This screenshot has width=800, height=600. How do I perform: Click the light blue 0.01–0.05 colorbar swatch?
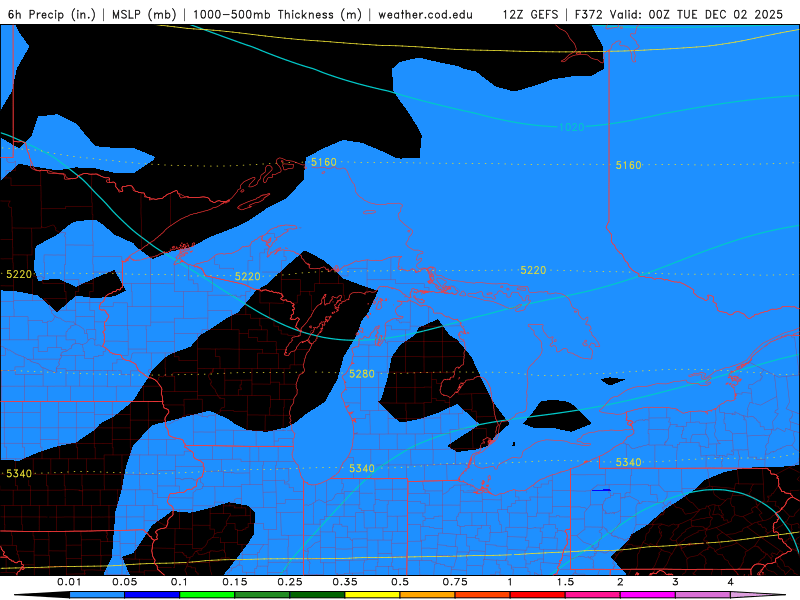97,595
